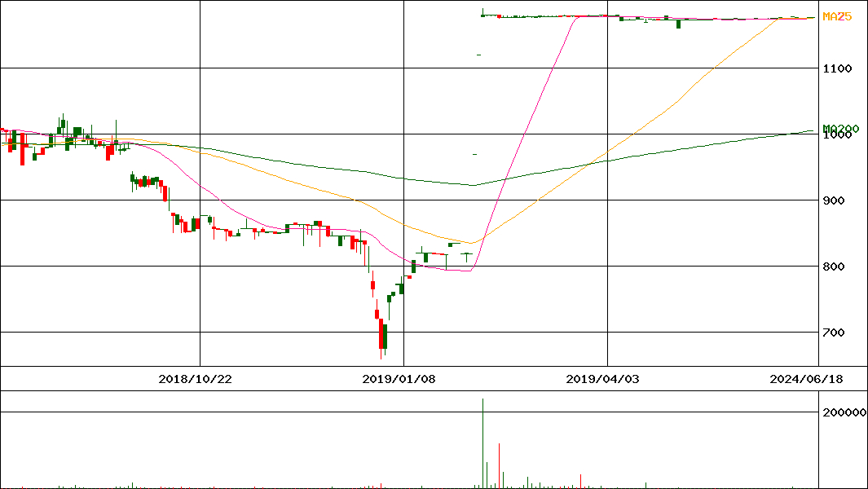Click the green candle dipping below 1180

click(x=678, y=23)
